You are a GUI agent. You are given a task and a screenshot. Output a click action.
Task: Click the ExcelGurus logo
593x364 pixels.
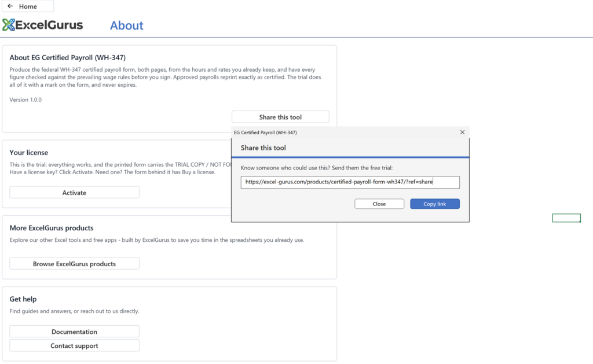43,25
